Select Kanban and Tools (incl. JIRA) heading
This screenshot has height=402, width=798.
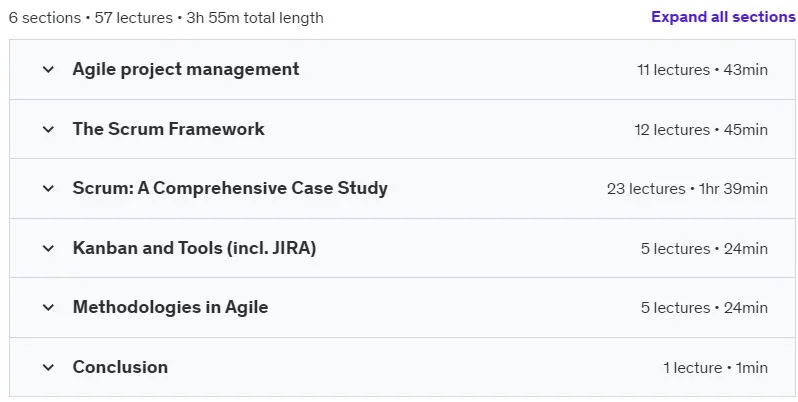pos(194,248)
